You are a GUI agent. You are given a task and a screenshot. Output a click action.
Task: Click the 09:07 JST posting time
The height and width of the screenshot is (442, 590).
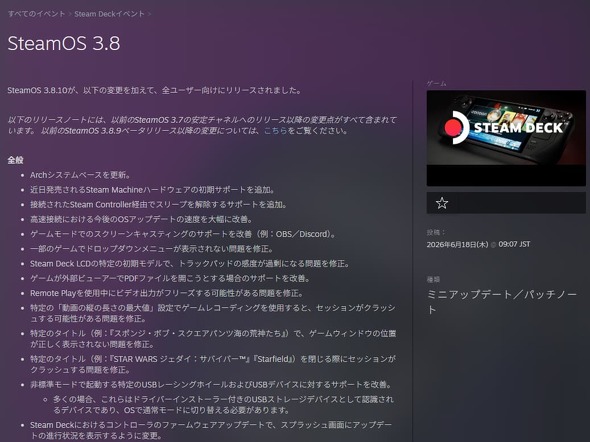click(x=514, y=245)
